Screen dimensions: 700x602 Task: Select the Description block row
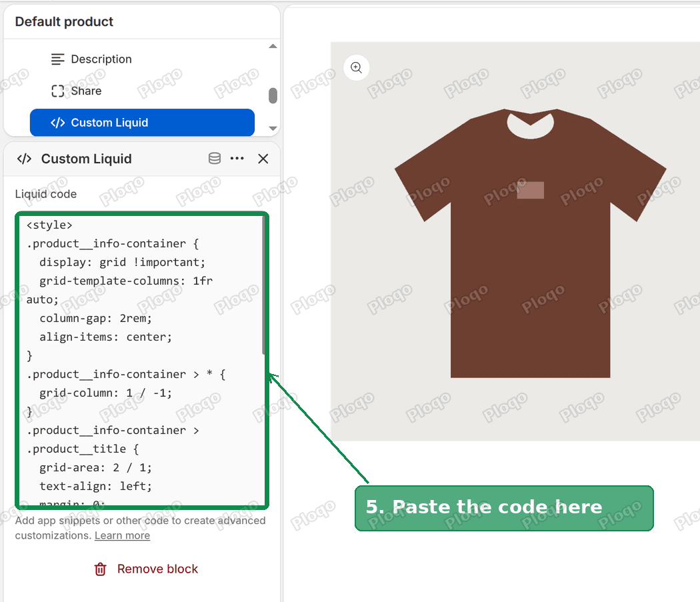pos(142,59)
